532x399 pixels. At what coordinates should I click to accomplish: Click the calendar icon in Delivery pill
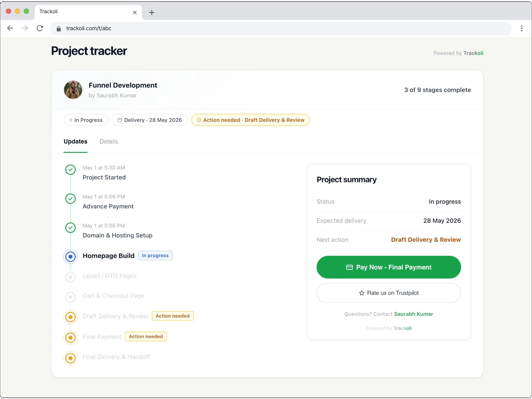(x=120, y=120)
